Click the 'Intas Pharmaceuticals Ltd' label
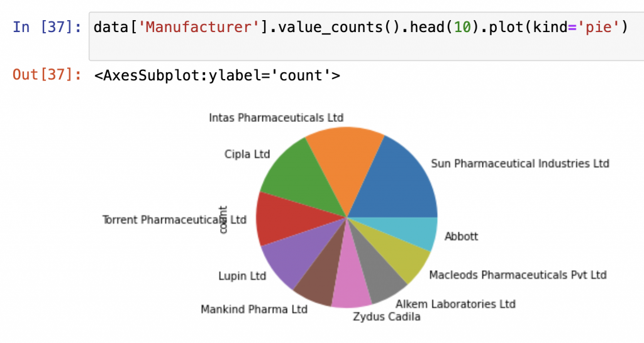 click(x=276, y=117)
